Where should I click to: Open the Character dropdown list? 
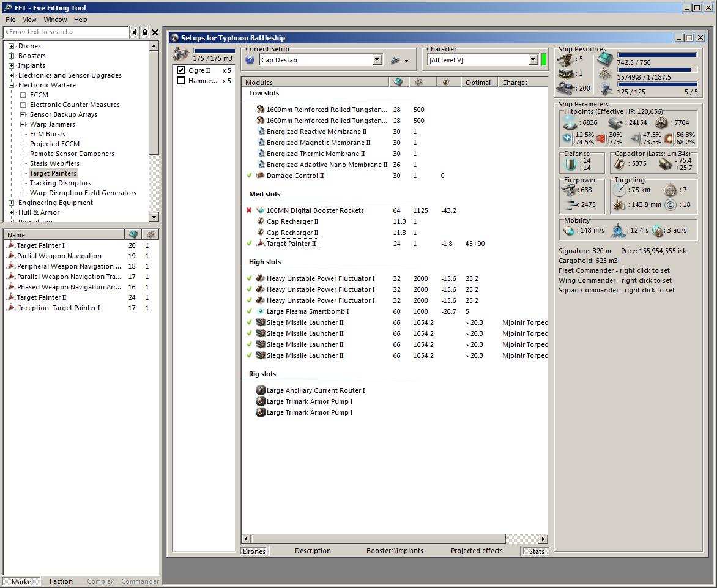[533, 60]
